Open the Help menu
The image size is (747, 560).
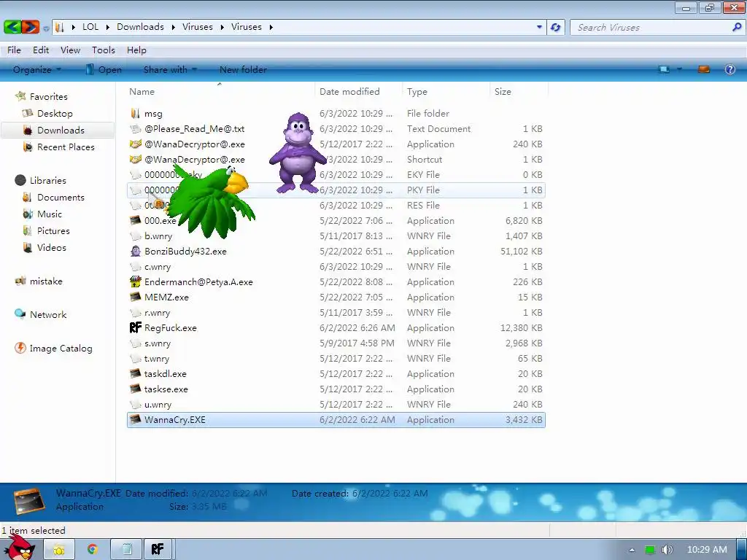[x=136, y=50]
